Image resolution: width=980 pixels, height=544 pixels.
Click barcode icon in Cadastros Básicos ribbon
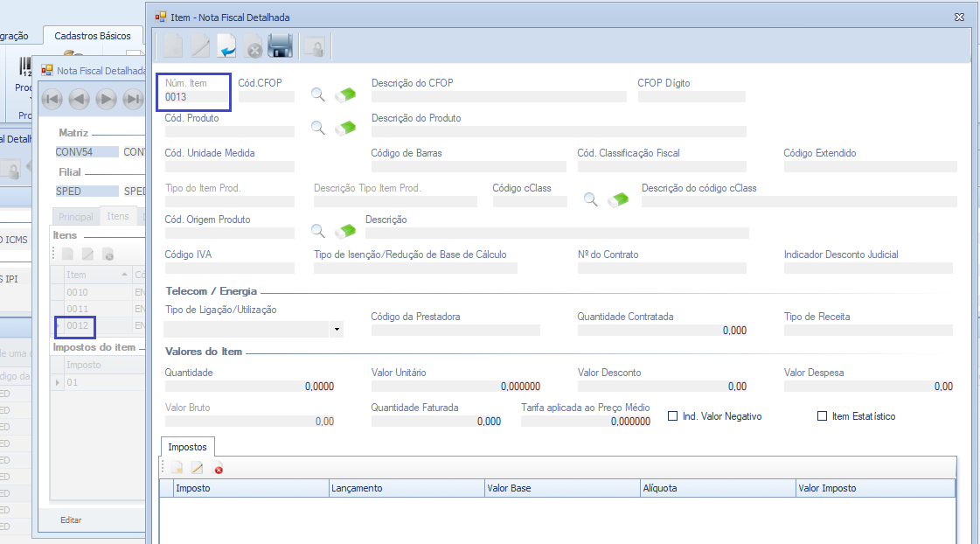tap(25, 66)
